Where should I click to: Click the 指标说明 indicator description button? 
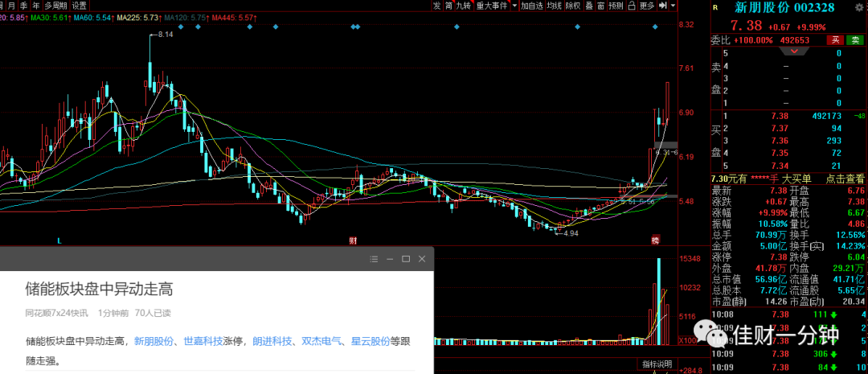point(657,364)
